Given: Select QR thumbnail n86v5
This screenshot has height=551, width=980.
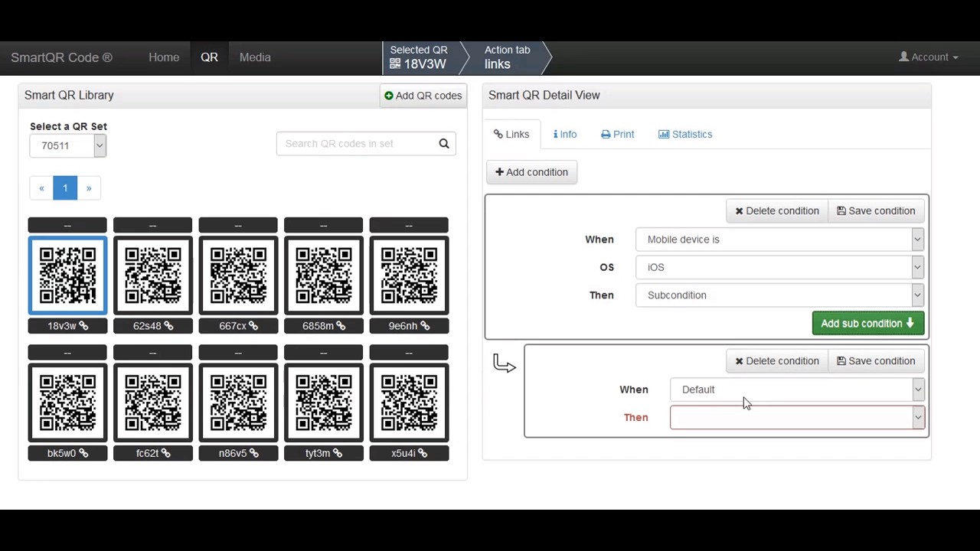Looking at the screenshot, I should coord(238,403).
